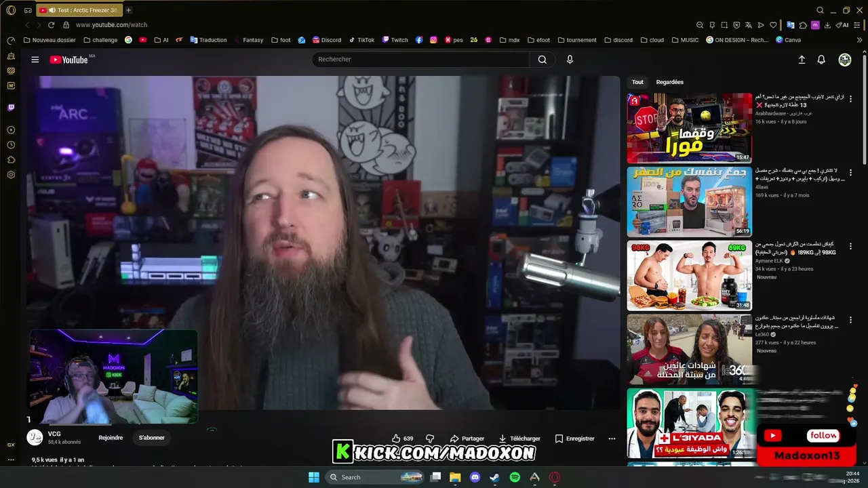Open history clock in the Opera sidebar
The width and height of the screenshot is (868, 488).
(11, 145)
